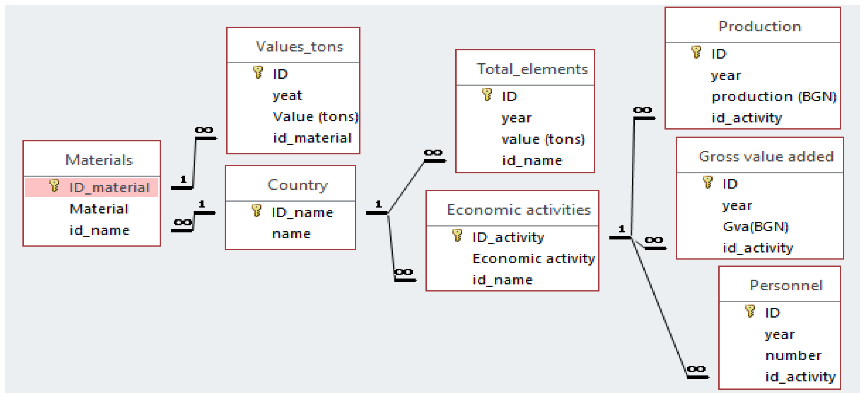The width and height of the screenshot is (868, 401).
Task: Select the id_name field in Total_elements
Action: point(532,161)
